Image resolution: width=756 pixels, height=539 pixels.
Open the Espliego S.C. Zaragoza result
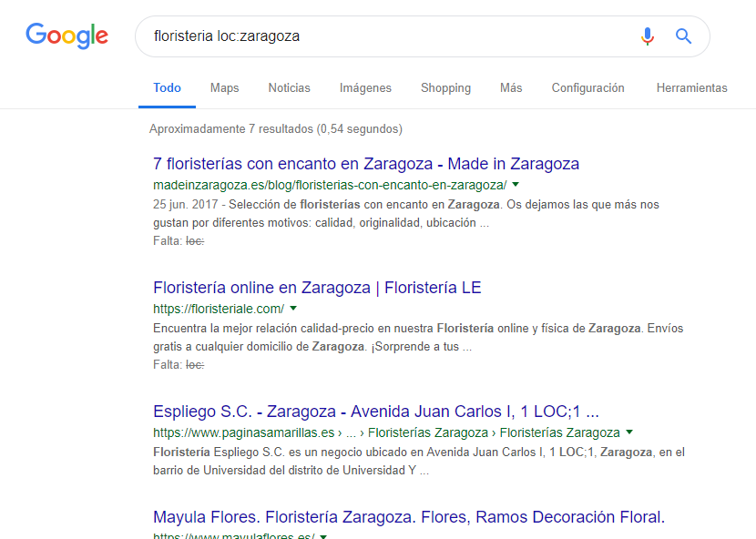click(x=375, y=411)
